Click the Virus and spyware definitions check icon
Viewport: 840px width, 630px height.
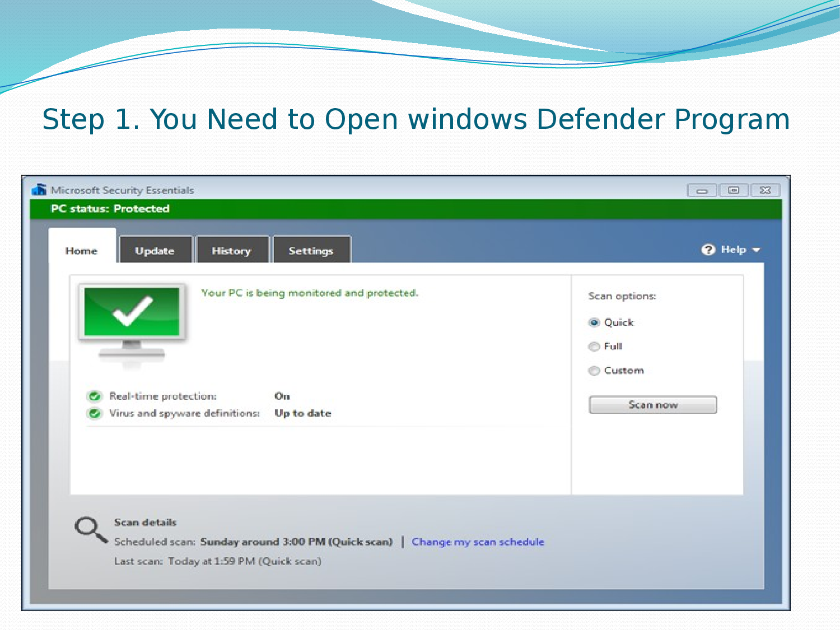(x=95, y=413)
